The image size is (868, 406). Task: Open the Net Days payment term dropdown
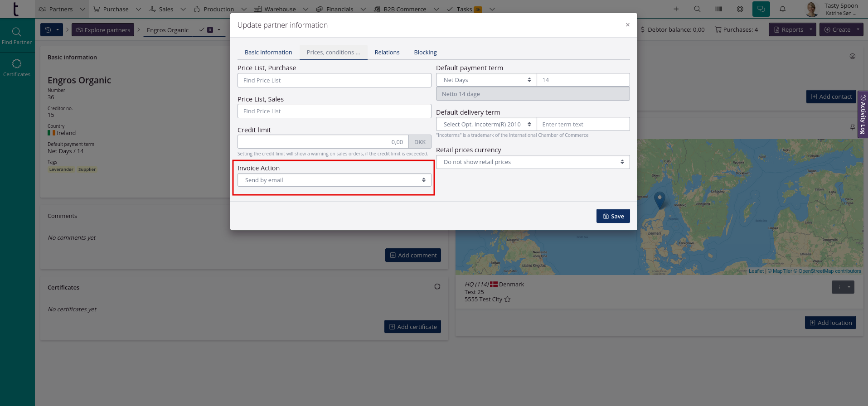[x=486, y=80]
